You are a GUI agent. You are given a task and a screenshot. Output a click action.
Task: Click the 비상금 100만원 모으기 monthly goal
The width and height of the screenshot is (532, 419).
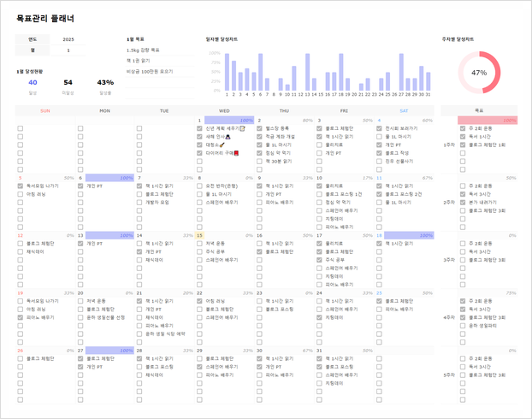pos(150,72)
